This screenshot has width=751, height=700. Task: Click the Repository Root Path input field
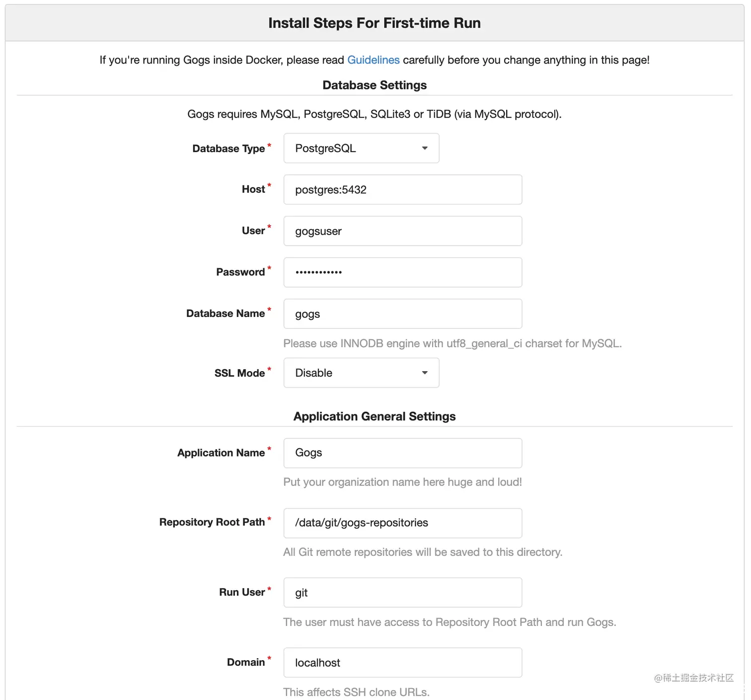coord(403,523)
